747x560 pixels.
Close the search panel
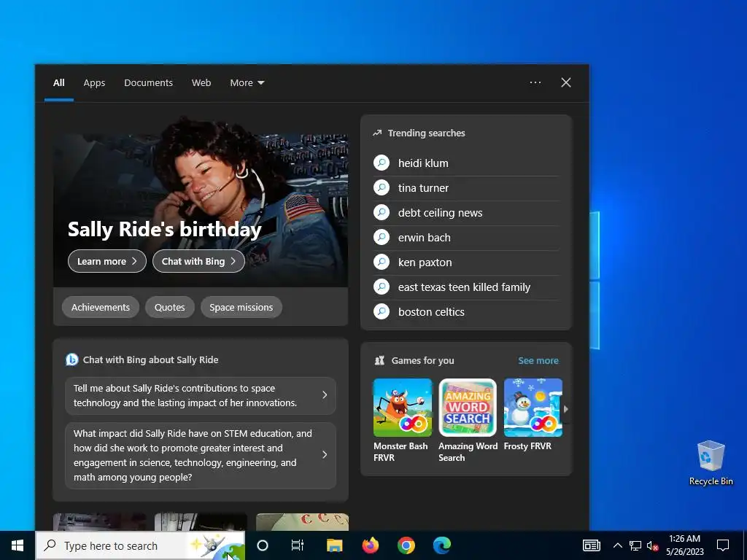[566, 82]
